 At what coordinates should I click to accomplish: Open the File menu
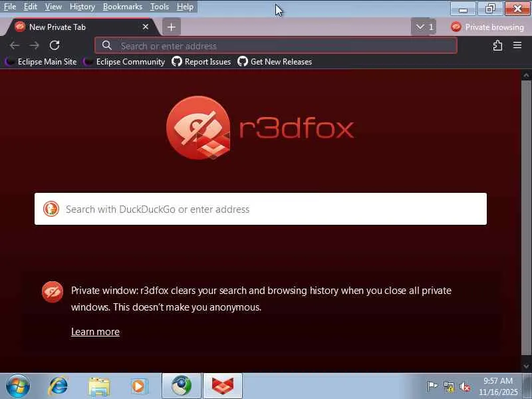(x=10, y=7)
